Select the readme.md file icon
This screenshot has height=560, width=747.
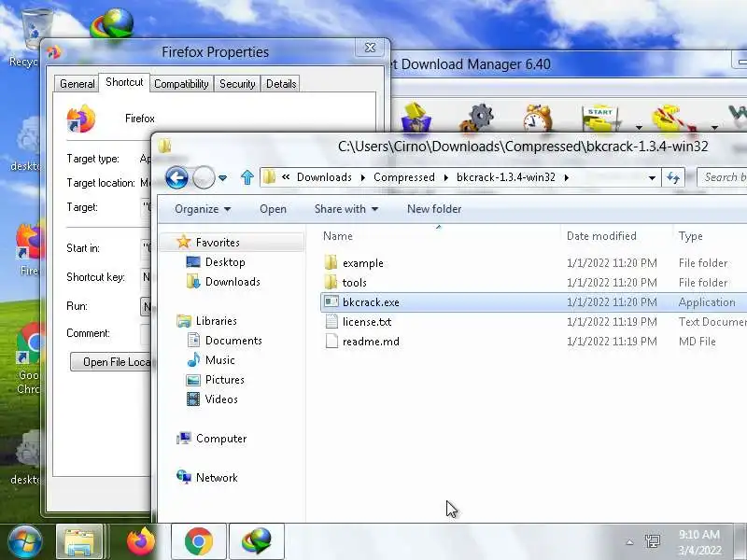coord(331,341)
